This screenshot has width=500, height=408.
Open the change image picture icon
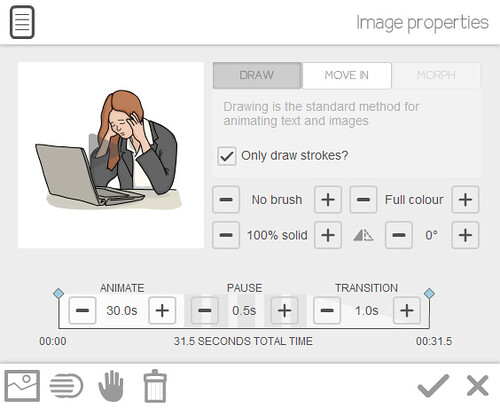(22, 386)
